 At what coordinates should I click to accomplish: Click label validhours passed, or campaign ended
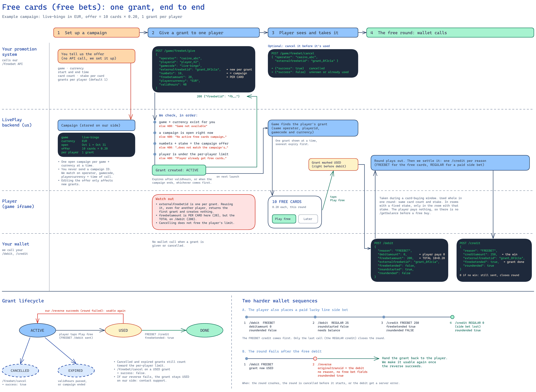[72, 383]
